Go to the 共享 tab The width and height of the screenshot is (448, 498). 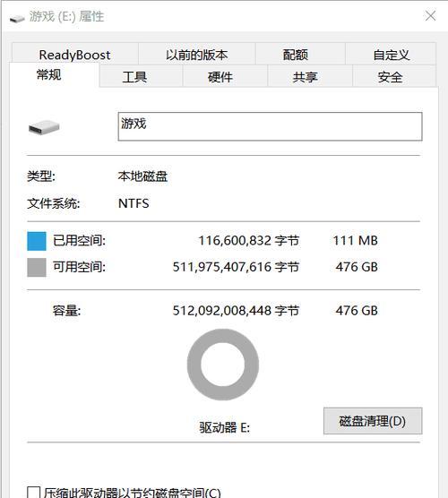pyautogui.click(x=305, y=76)
